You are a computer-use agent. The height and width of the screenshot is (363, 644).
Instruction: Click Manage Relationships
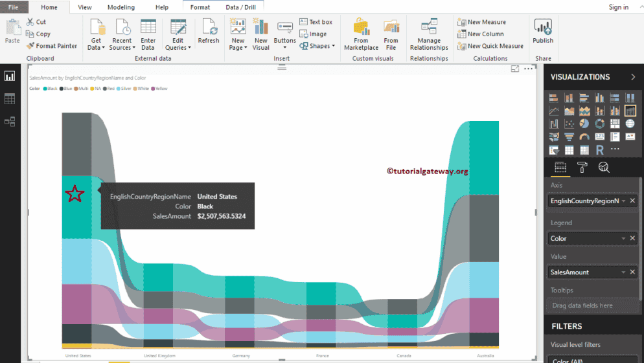[429, 34]
